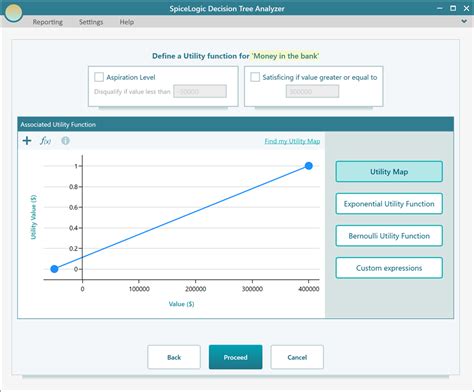
Task: Go Back to the previous step
Action: tap(174, 357)
